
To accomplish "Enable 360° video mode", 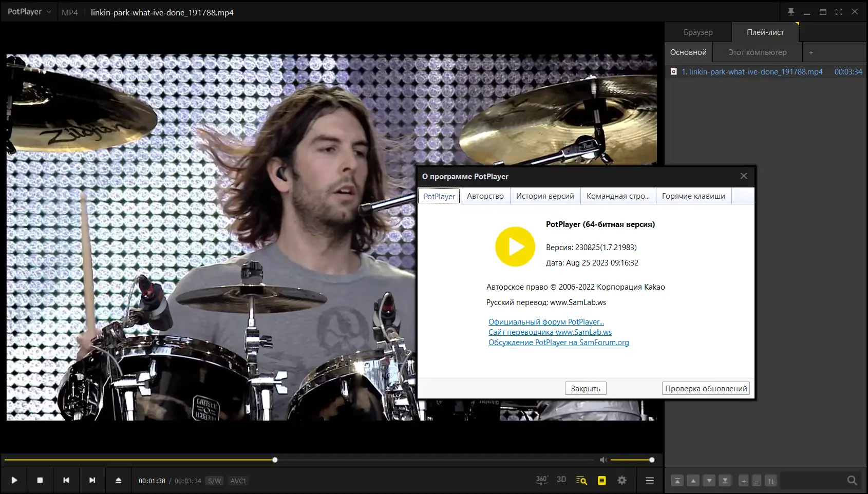I will tap(541, 480).
